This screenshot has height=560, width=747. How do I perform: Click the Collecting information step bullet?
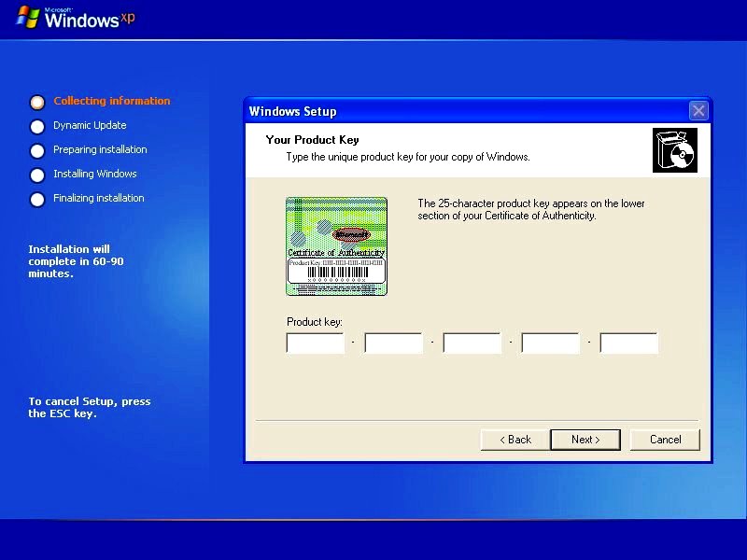coord(37,102)
